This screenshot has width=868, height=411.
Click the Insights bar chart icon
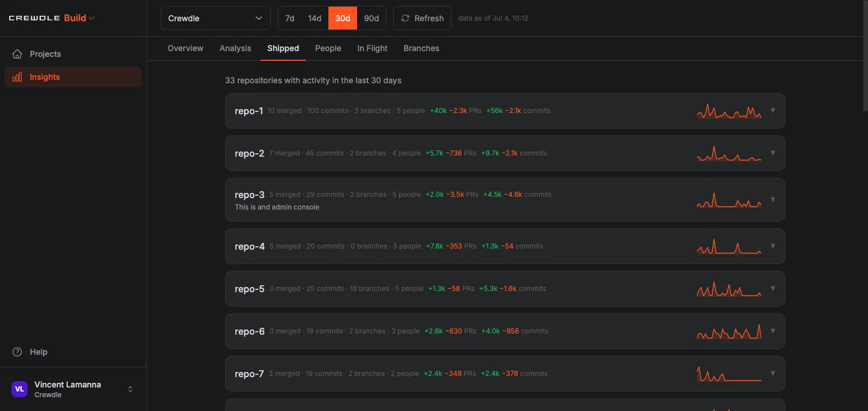(17, 77)
